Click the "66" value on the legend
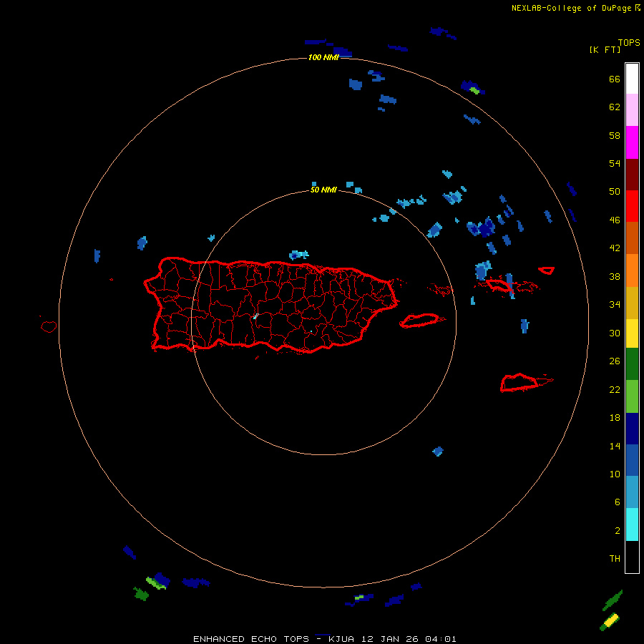Image resolution: width=644 pixels, height=644 pixels. (x=615, y=79)
